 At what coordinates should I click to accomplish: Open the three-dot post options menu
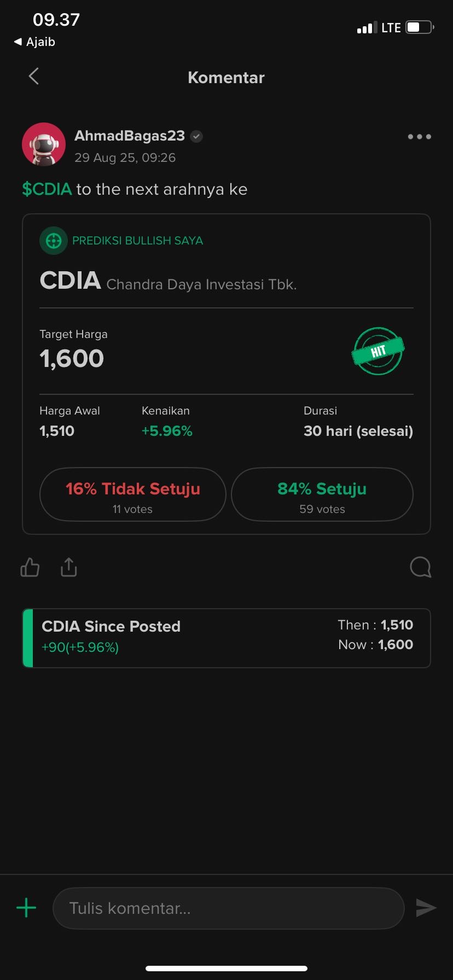tap(419, 137)
